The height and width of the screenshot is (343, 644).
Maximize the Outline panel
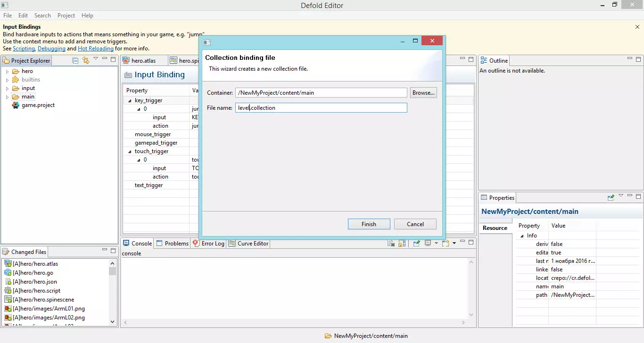point(638,60)
